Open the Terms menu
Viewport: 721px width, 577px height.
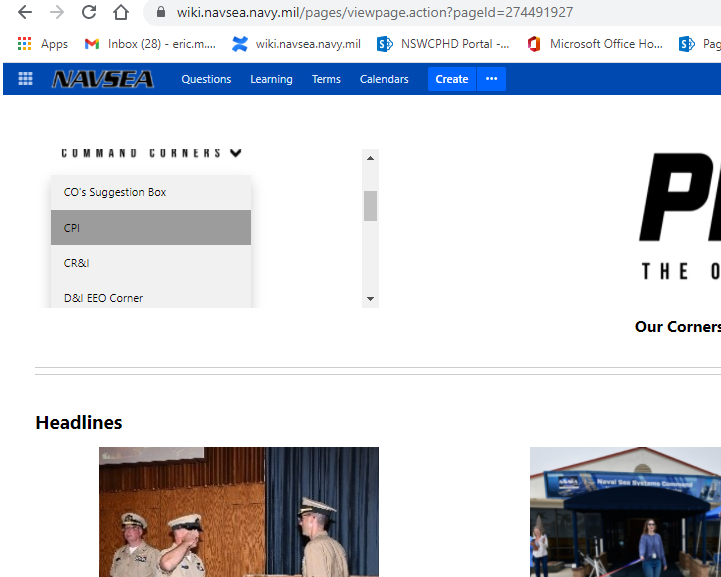(x=326, y=79)
